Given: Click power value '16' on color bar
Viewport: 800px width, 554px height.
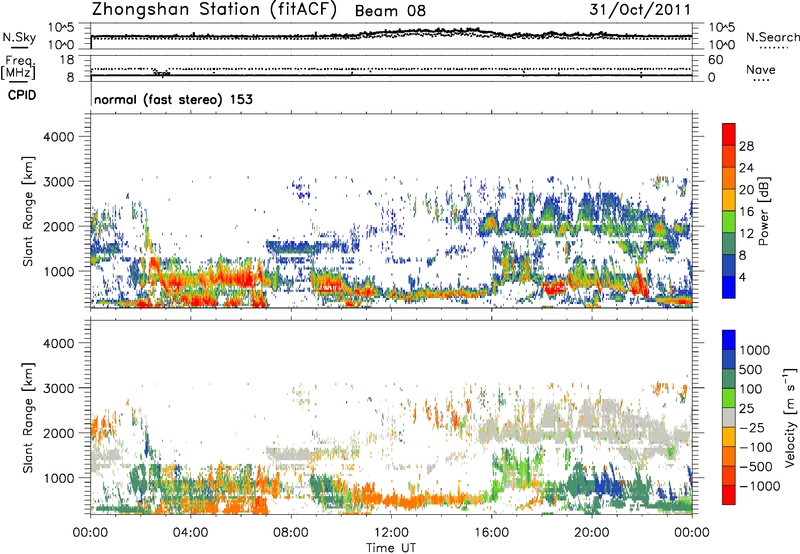Looking at the screenshot, I should pyautogui.click(x=746, y=212).
